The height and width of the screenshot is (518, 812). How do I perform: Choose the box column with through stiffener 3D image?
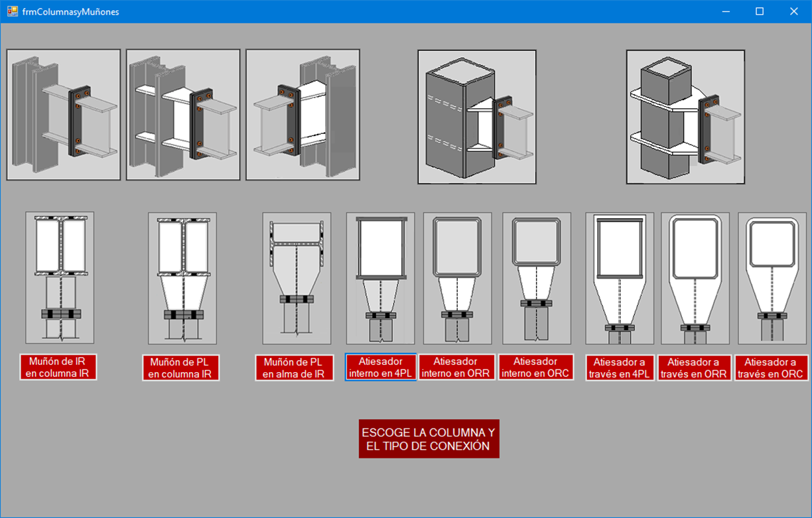[685, 117]
